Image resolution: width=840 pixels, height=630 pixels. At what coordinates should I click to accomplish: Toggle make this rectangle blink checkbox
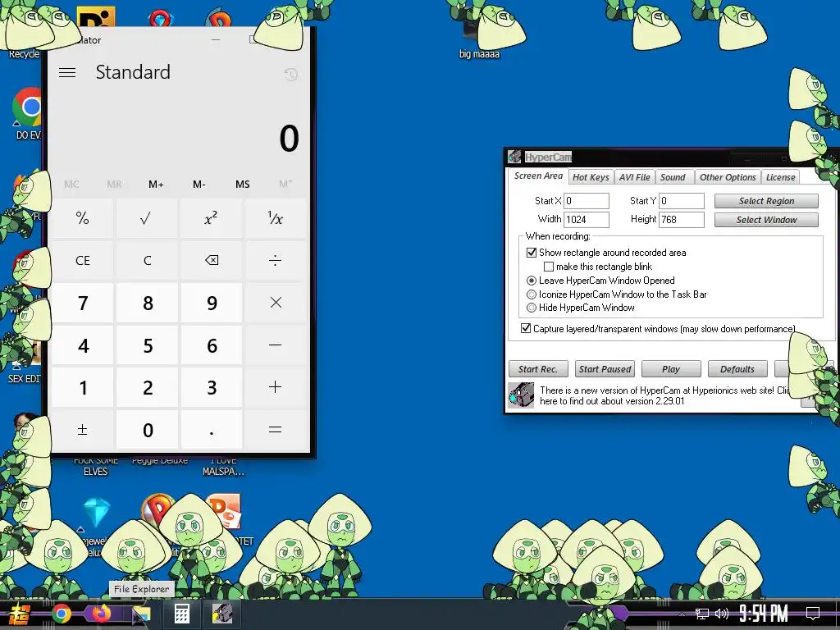549,267
